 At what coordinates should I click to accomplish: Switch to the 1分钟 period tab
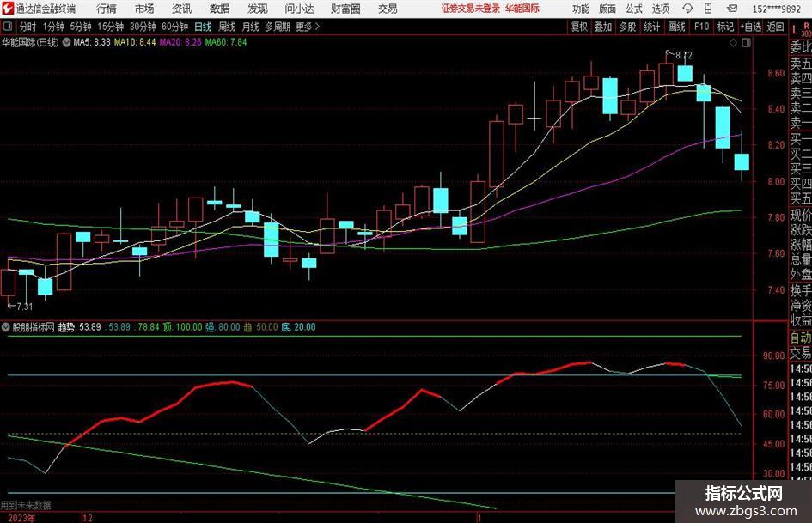point(52,27)
